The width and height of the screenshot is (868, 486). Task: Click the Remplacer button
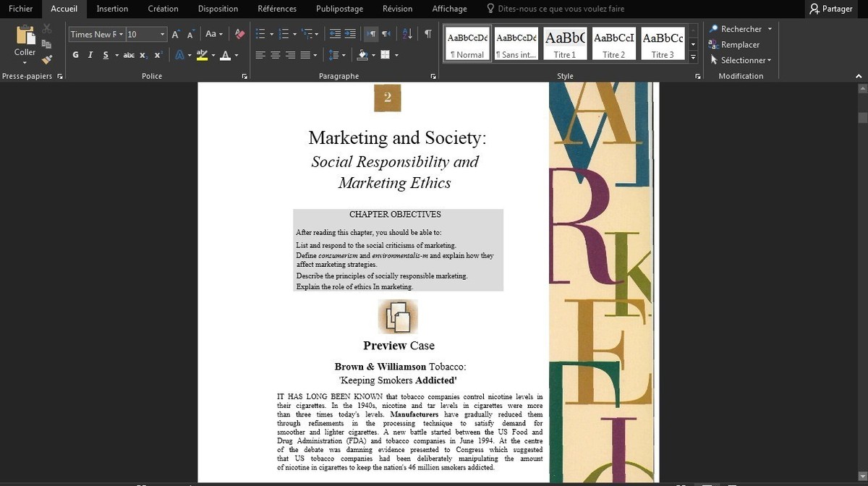734,45
